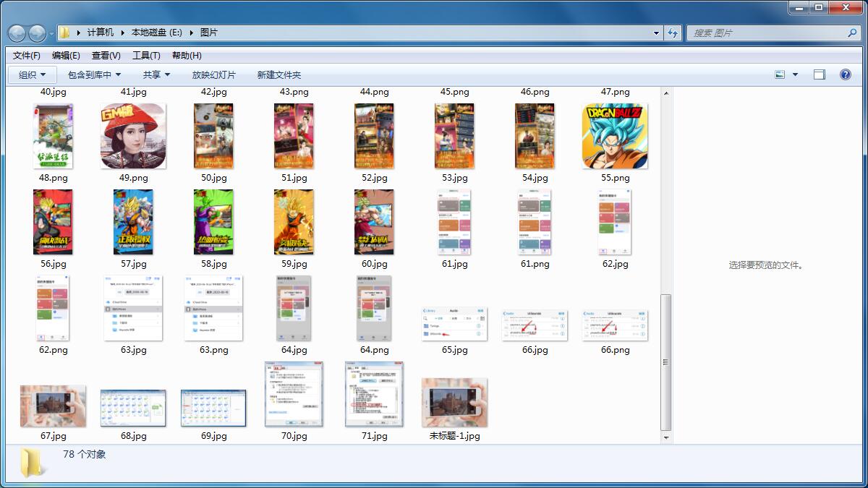Click the search magnifier in the search box
The image size is (868, 488).
tap(852, 33)
